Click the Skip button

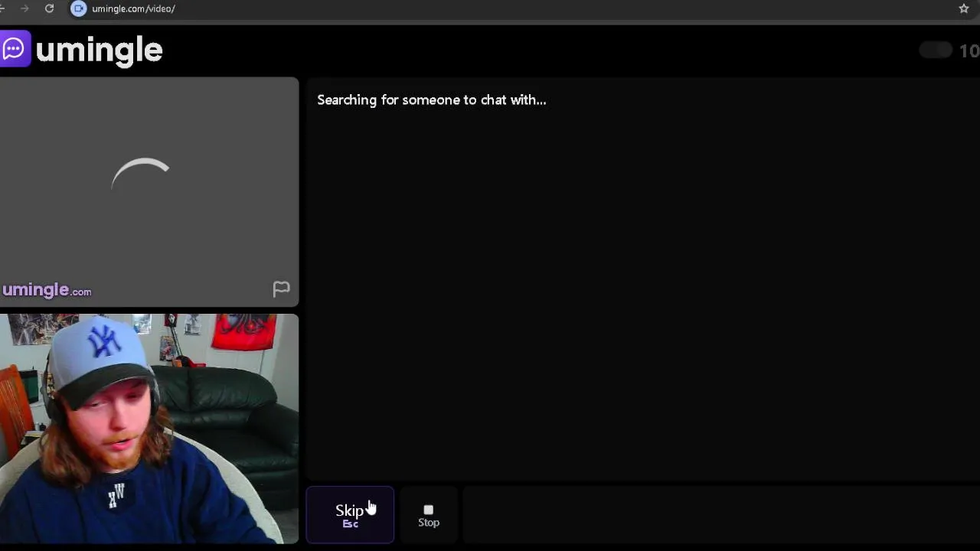coord(350,515)
